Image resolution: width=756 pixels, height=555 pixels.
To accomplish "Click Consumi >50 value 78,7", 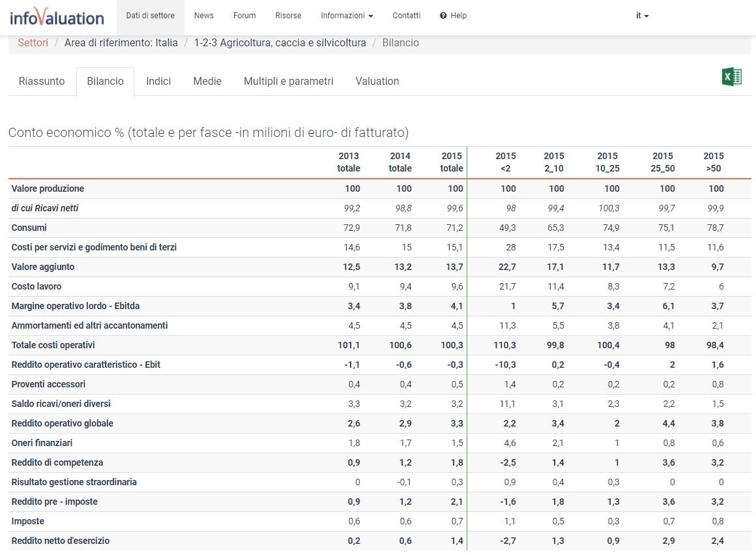I will point(716,228).
